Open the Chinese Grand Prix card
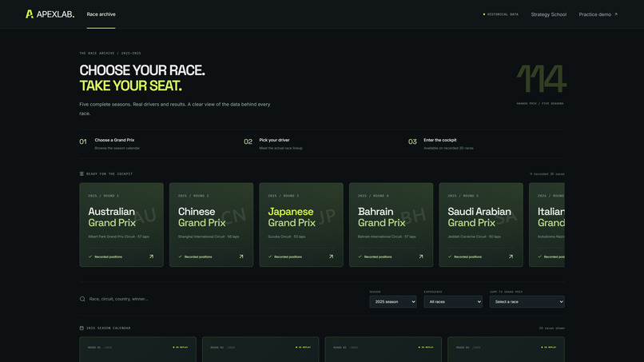The height and width of the screenshot is (362, 644). [211, 225]
